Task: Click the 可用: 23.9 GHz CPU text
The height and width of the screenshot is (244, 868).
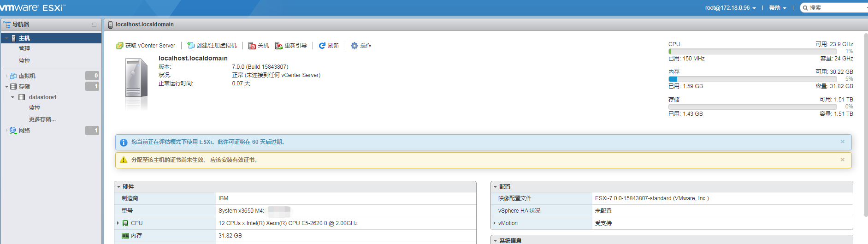Action: [834, 44]
